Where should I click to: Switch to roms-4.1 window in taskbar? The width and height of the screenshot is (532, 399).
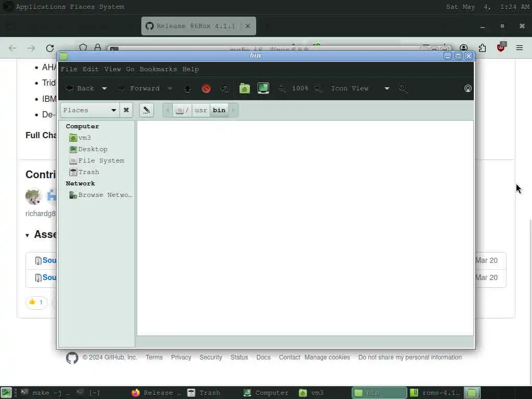coord(435,393)
